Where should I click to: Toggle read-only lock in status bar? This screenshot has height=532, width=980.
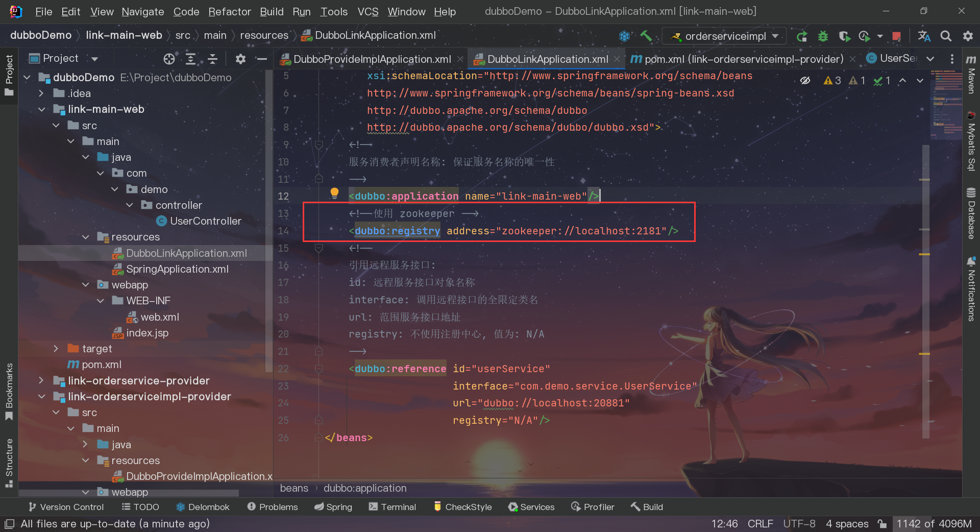pyautogui.click(x=882, y=524)
